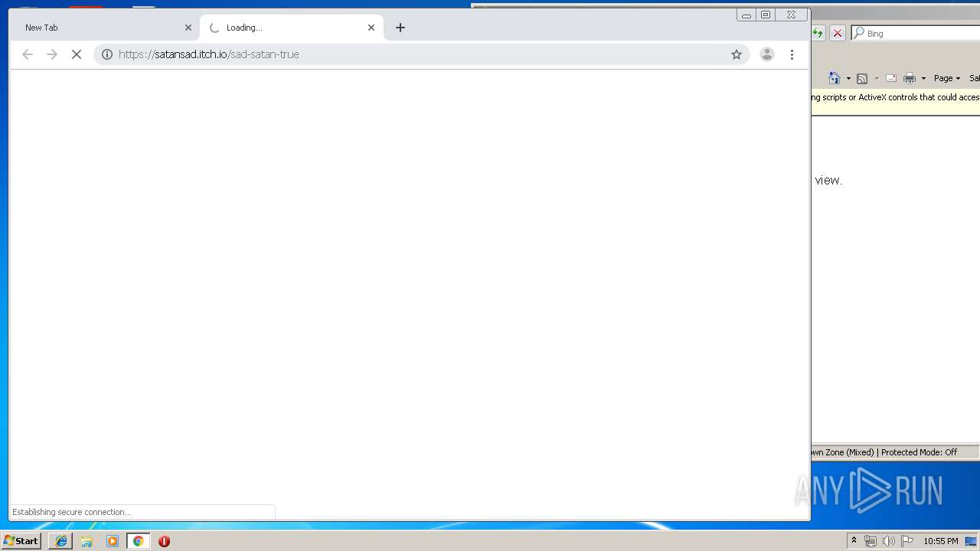The width and height of the screenshot is (980, 551).
Task: Open the Page menu in Internet Explorer
Action: click(947, 78)
